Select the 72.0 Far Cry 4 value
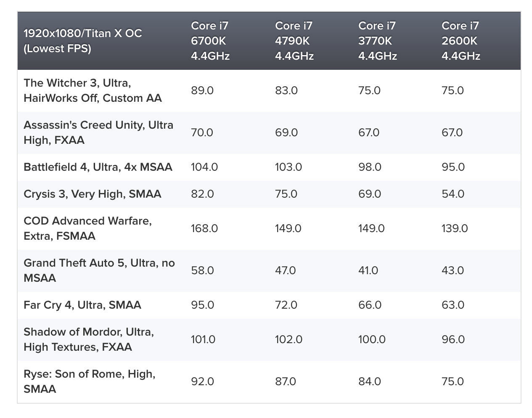The height and width of the screenshot is (418, 532). click(x=286, y=305)
